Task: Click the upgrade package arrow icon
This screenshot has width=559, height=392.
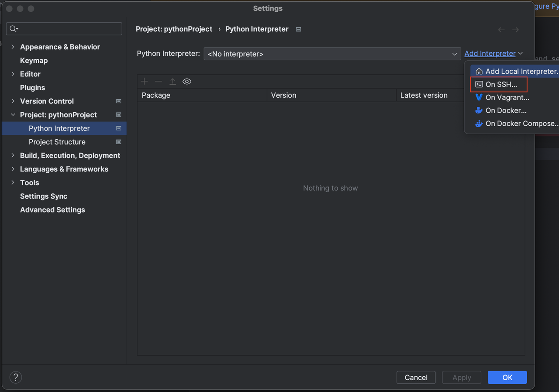Action: 173,82
